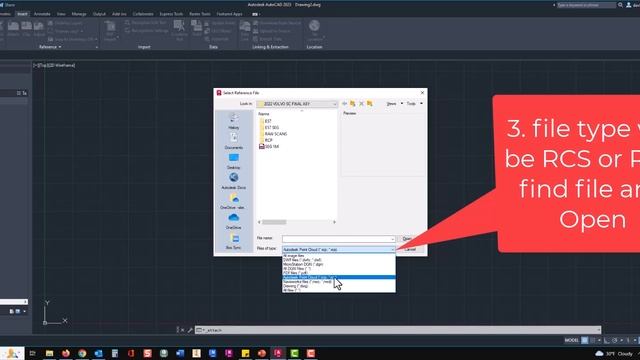Click the weather widget in system tray
Screen dimensions: 640x360
coord(614,353)
